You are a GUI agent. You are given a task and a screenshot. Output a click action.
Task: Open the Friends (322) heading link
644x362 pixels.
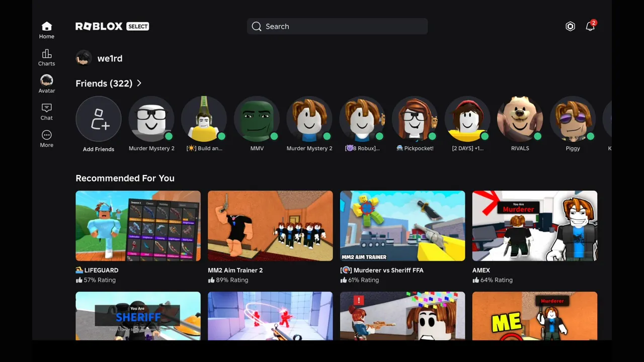coord(104,83)
